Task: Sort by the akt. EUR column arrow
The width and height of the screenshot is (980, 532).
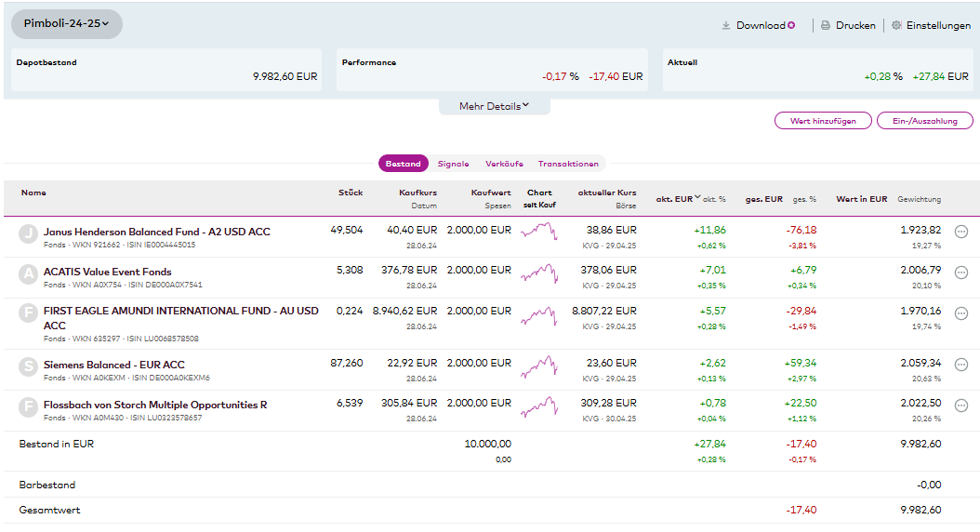Action: pyautogui.click(x=697, y=197)
